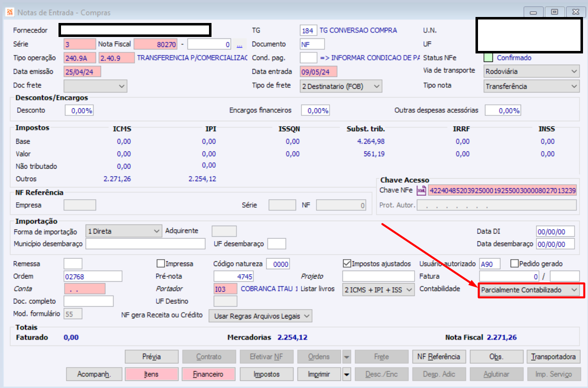The image size is (588, 388).
Task: Open the NF Referência button
Action: (439, 357)
